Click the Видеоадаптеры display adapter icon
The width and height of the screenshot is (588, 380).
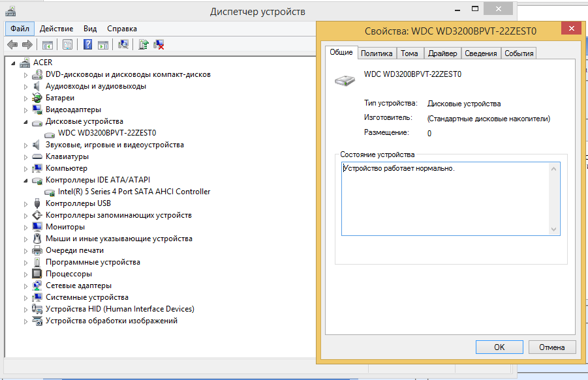(x=37, y=110)
